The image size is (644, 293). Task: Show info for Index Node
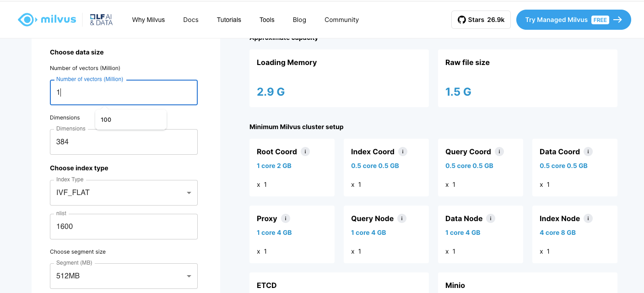pos(588,218)
